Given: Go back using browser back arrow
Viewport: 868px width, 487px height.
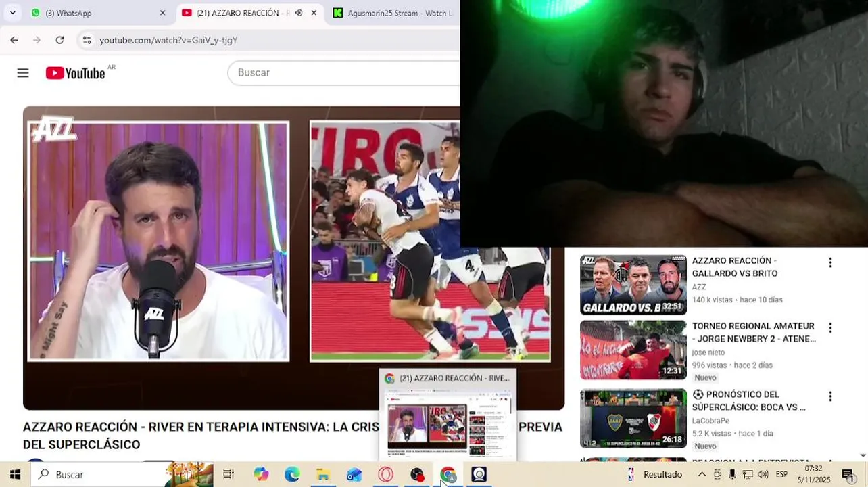Looking at the screenshot, I should point(14,40).
